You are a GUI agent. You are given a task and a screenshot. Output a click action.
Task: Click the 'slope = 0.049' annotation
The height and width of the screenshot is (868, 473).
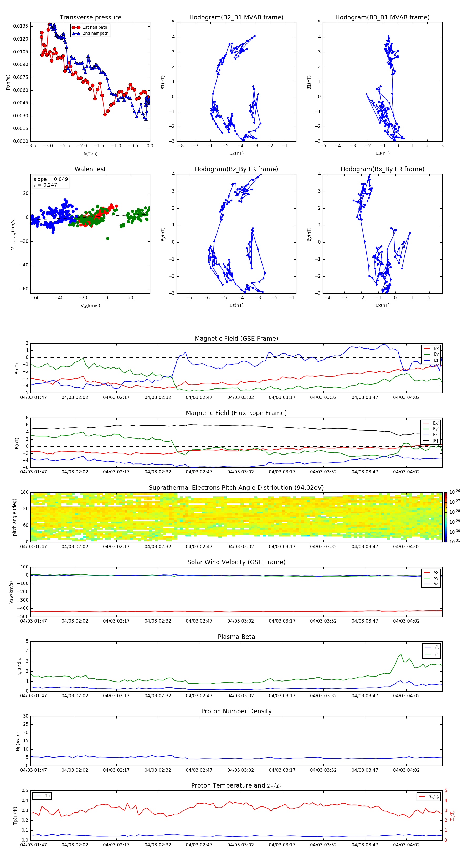click(50, 179)
